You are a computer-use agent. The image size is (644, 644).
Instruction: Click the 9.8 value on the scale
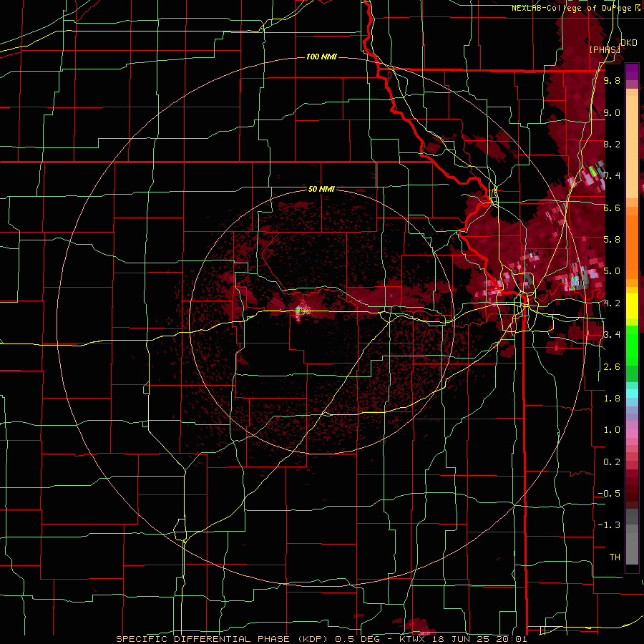(x=612, y=81)
